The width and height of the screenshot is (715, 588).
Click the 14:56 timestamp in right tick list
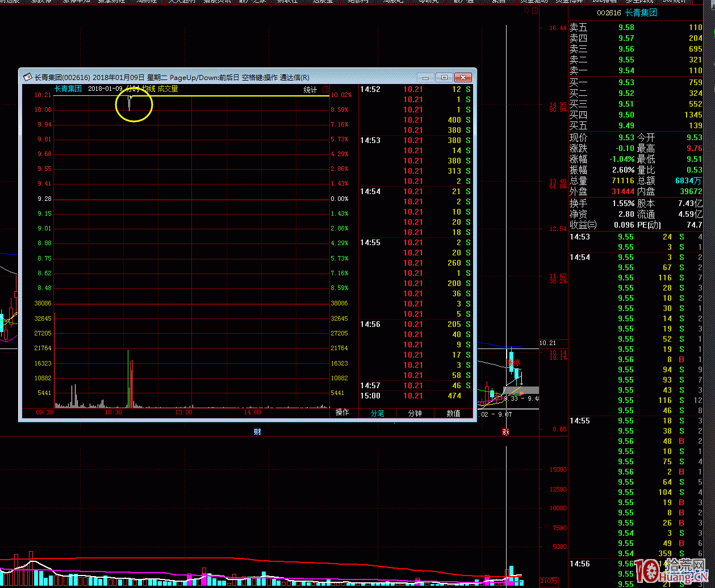coord(580,564)
